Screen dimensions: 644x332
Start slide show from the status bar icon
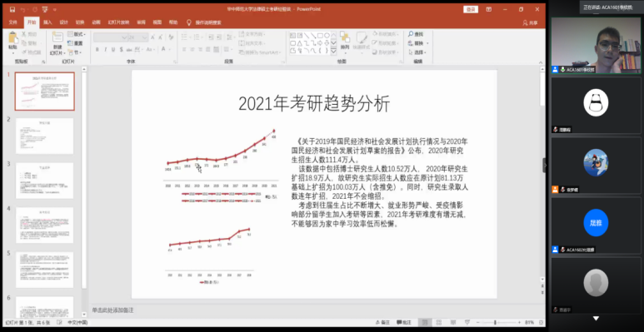[467, 323]
